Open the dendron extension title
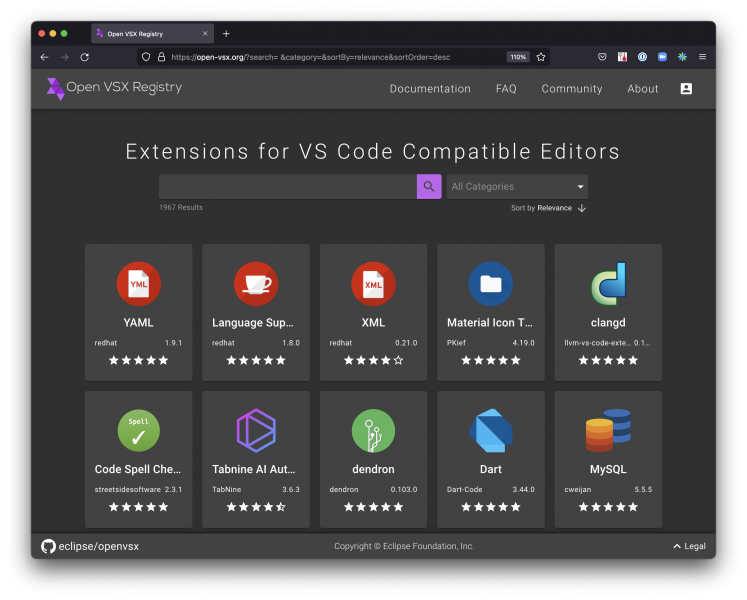This screenshot has width=747, height=600. pos(373,469)
